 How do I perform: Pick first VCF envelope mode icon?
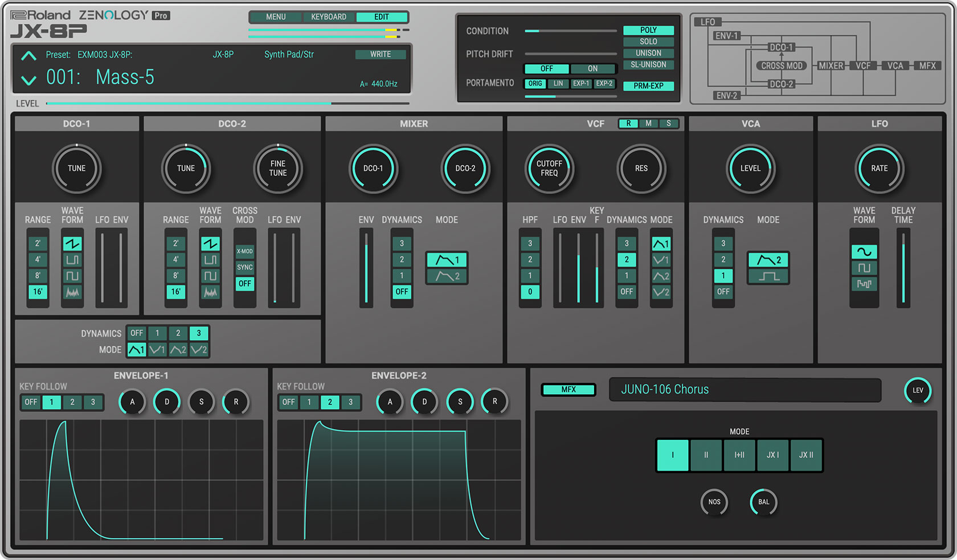pos(661,244)
